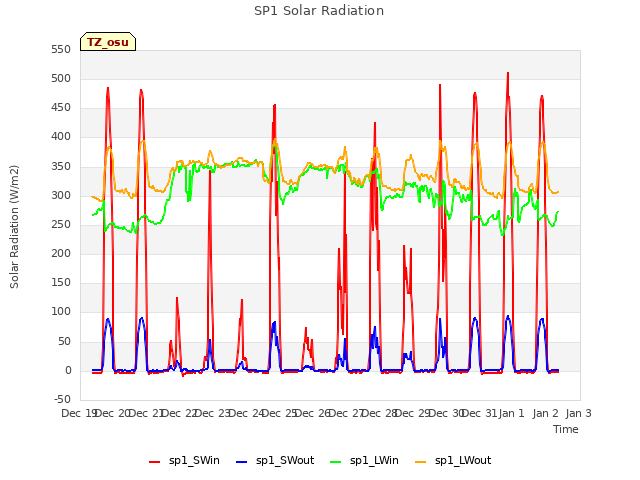Click the green sp1_LWin legend swatch

click(x=336, y=462)
